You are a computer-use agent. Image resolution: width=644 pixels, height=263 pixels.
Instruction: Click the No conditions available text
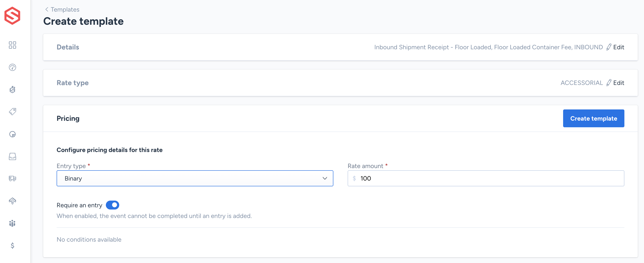tap(89, 240)
